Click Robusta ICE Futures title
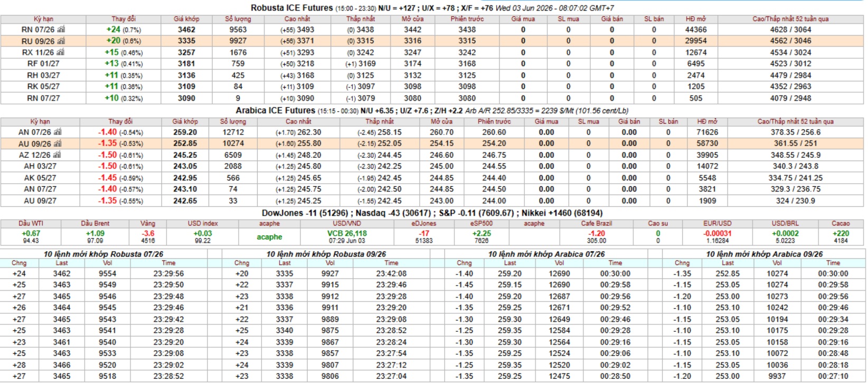 pyautogui.click(x=291, y=8)
